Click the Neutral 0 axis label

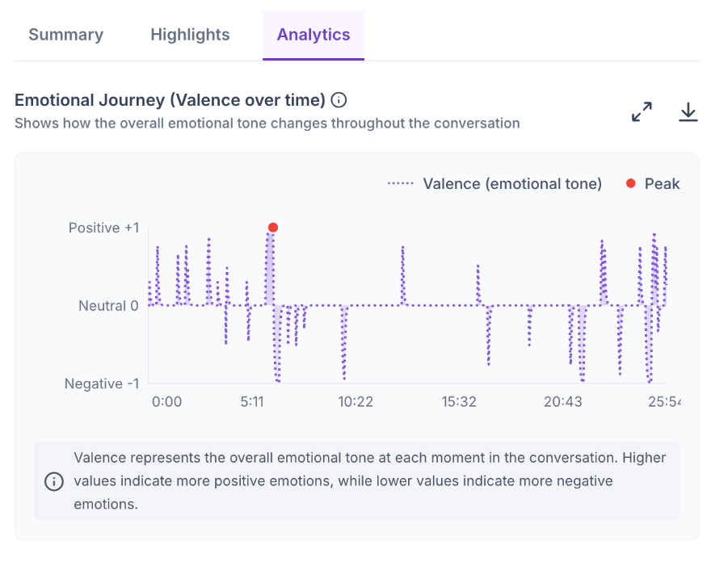[x=108, y=306]
